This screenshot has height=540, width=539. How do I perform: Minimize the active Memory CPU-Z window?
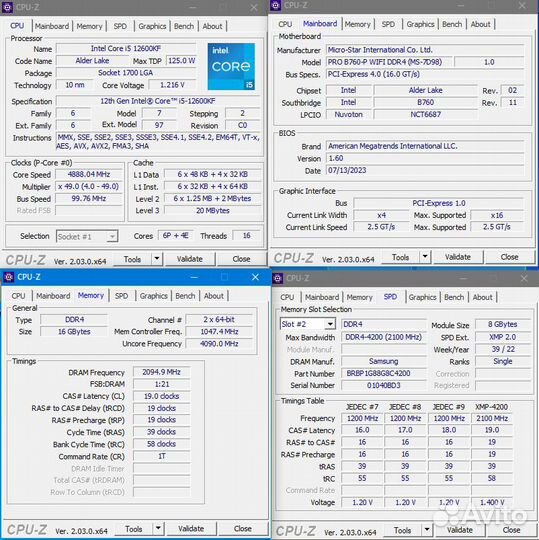pyautogui.click(x=194, y=277)
